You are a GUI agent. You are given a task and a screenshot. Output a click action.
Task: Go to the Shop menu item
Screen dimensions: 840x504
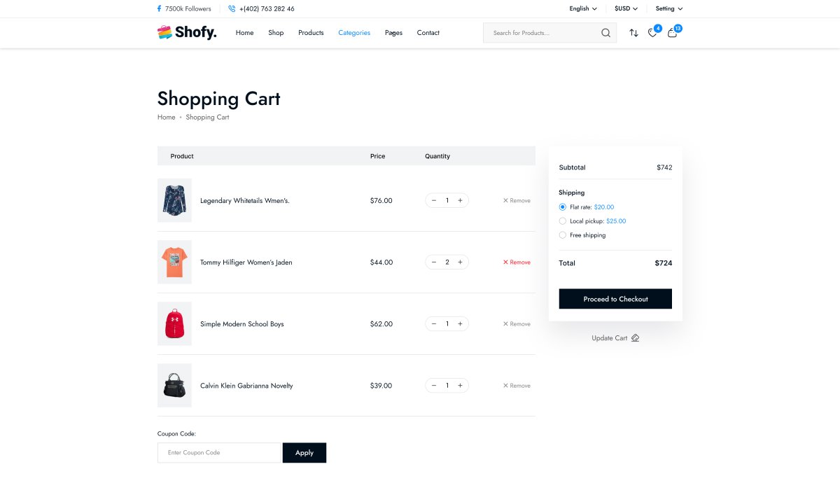276,33
